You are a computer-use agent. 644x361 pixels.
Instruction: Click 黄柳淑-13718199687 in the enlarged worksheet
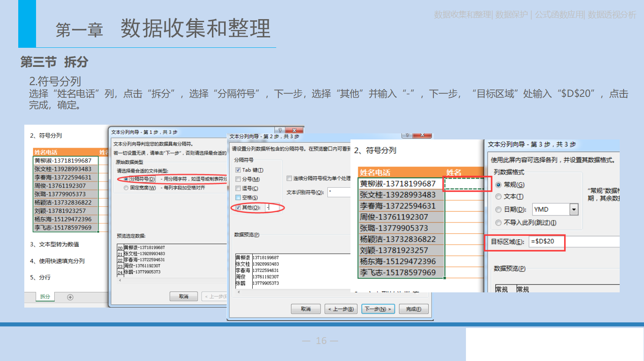click(398, 184)
